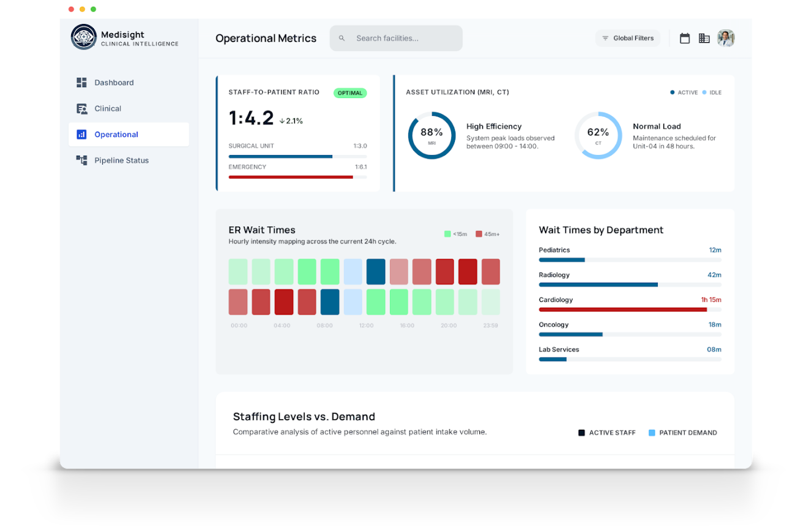Image resolution: width=808 pixels, height=532 pixels.
Task: Click the Operational bar-chart icon
Action: click(82, 134)
